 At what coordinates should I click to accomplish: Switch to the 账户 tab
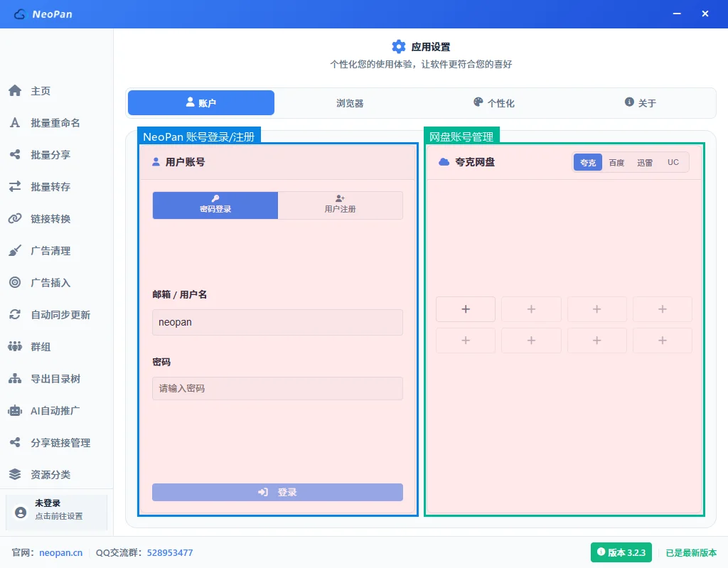[201, 102]
